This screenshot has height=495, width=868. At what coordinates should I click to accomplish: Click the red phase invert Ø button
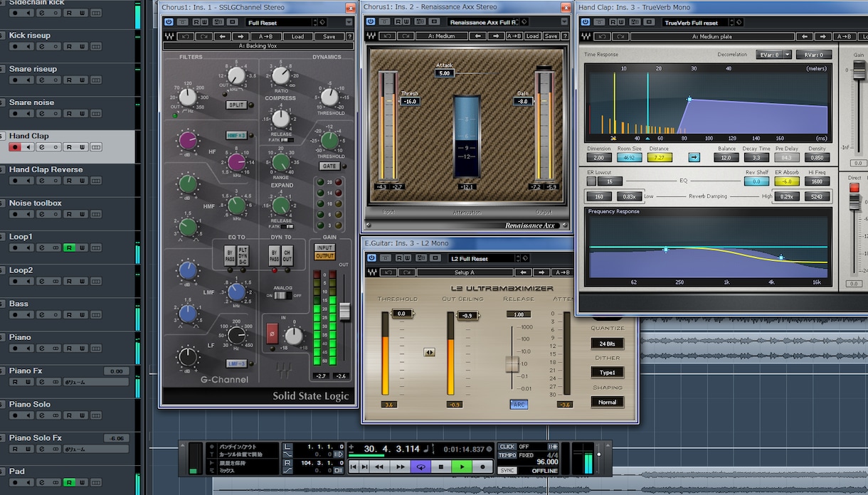click(271, 334)
